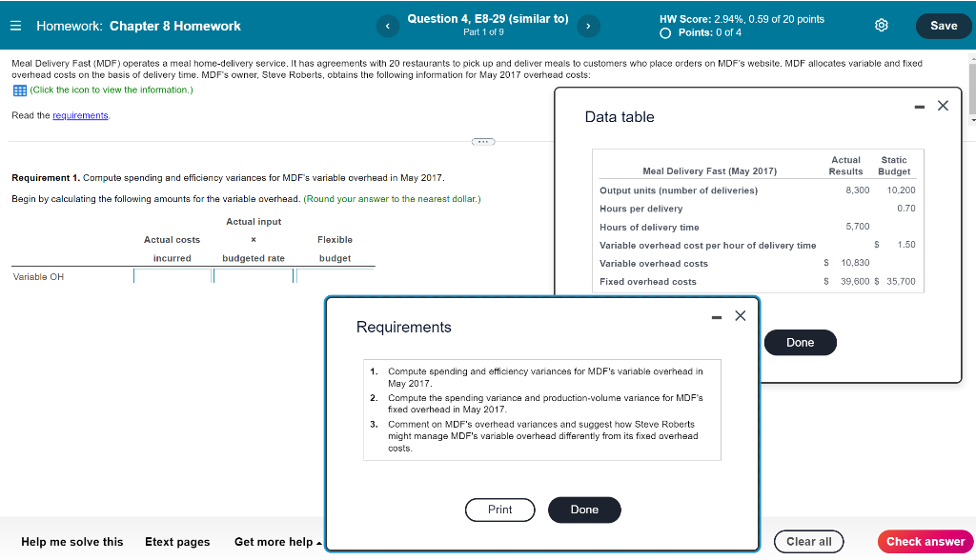The width and height of the screenshot is (976, 560).
Task: Minimize the Data table dialog
Action: pos(920,107)
